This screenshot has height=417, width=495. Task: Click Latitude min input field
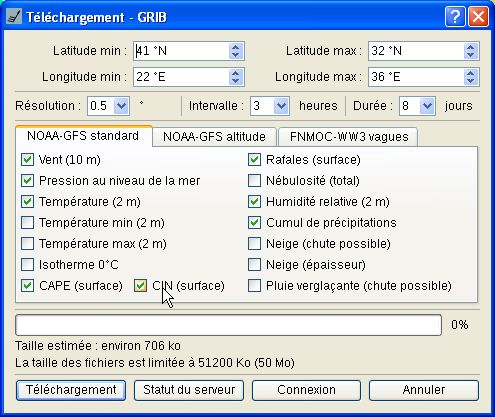[x=181, y=51]
